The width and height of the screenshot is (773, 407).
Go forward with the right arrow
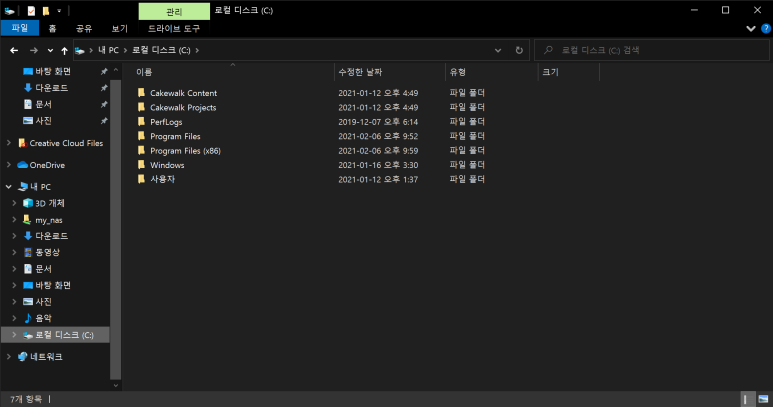(34, 50)
